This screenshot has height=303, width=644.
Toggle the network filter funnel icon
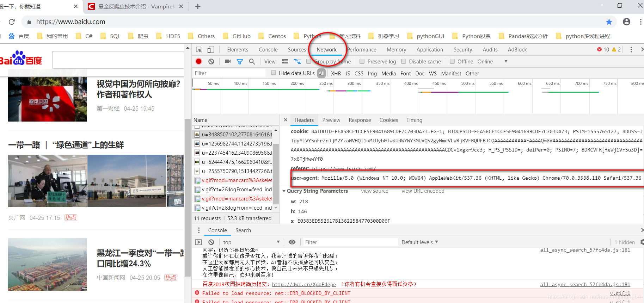pos(240,62)
